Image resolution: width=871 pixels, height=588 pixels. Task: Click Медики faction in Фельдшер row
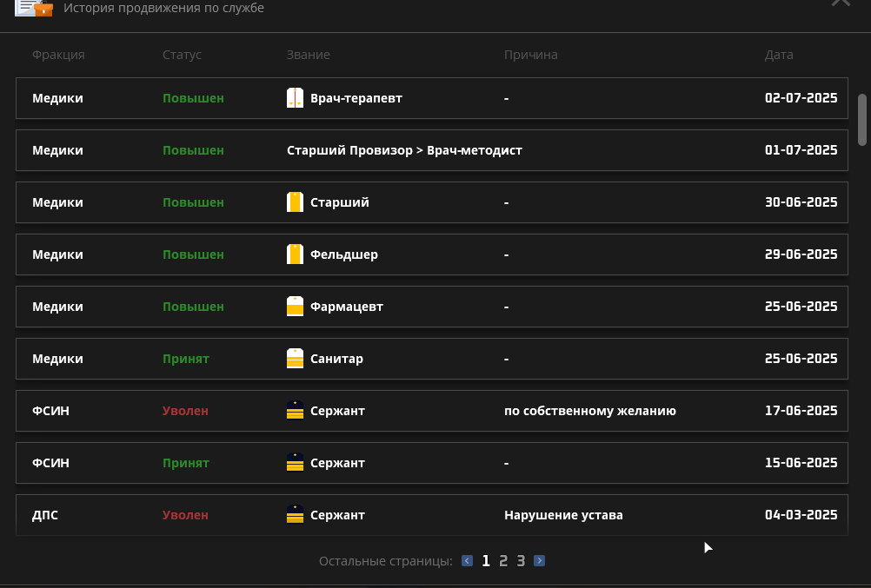click(57, 254)
